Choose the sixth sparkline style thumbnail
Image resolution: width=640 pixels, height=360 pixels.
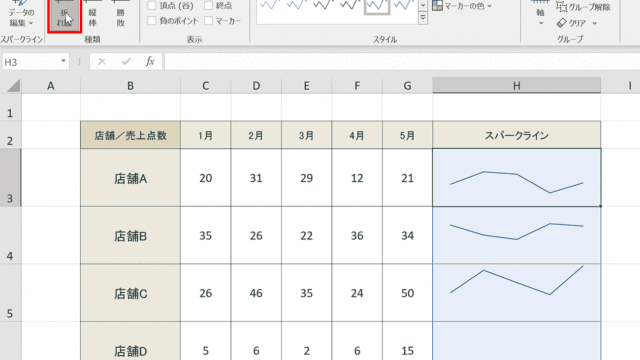pos(404,6)
